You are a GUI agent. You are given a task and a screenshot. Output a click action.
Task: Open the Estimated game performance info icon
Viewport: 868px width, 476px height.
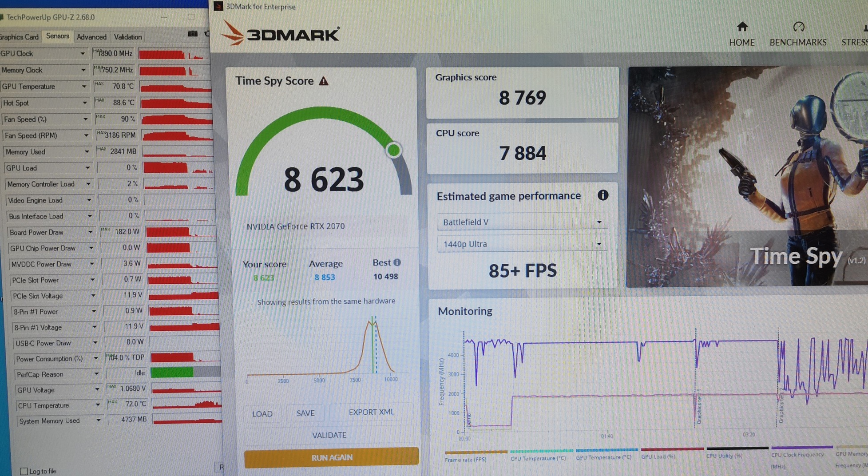[602, 195]
